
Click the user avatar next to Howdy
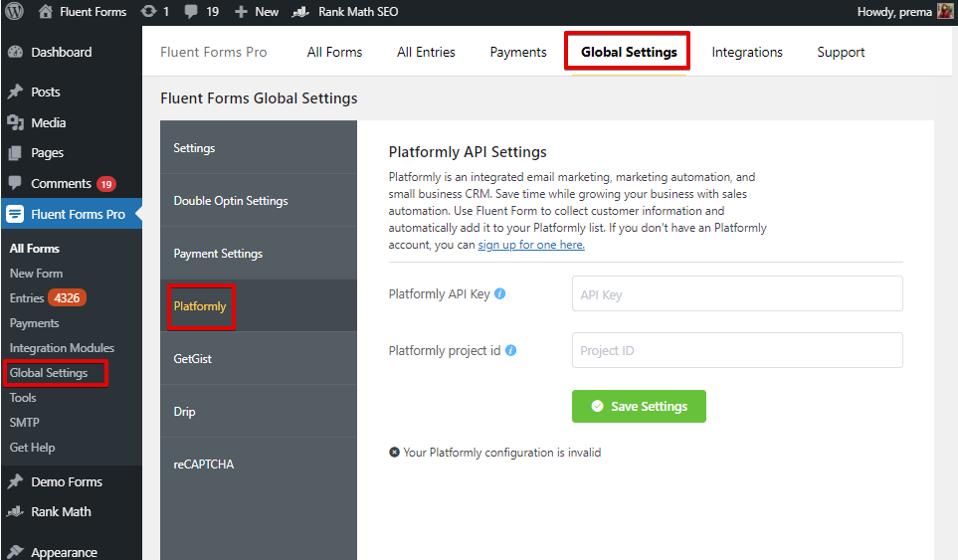(945, 12)
